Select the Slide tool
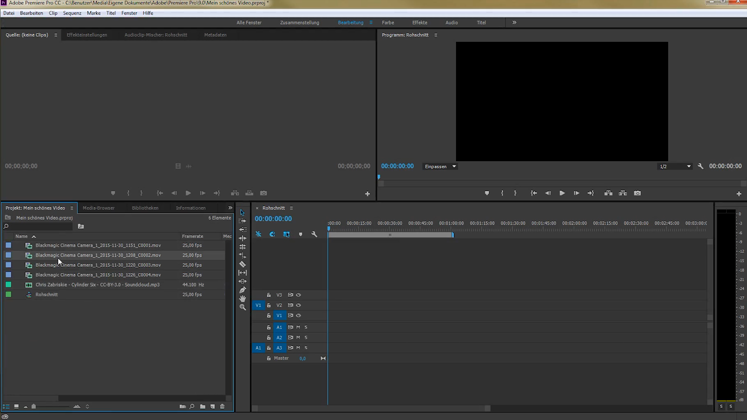Viewport: 747px width, 420px height. click(242, 281)
